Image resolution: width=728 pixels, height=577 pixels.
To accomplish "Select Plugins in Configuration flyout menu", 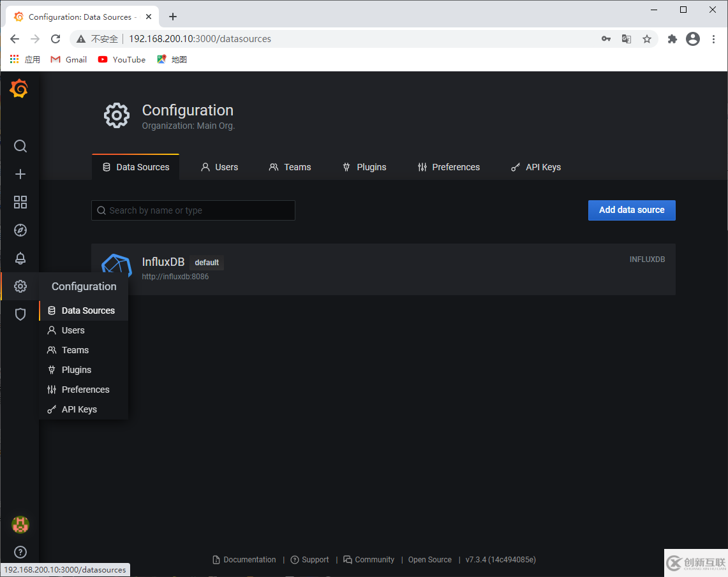I will click(84, 370).
